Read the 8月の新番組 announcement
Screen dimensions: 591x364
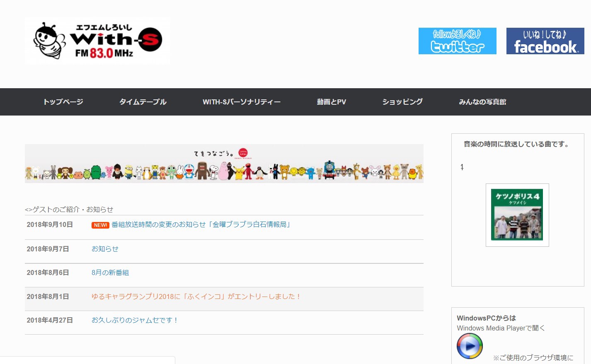pyautogui.click(x=110, y=272)
